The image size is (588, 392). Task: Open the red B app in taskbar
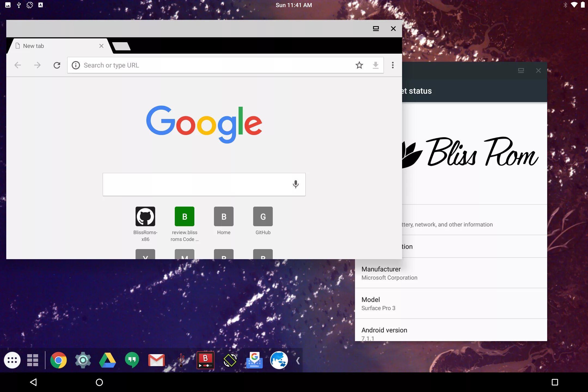[206, 360]
